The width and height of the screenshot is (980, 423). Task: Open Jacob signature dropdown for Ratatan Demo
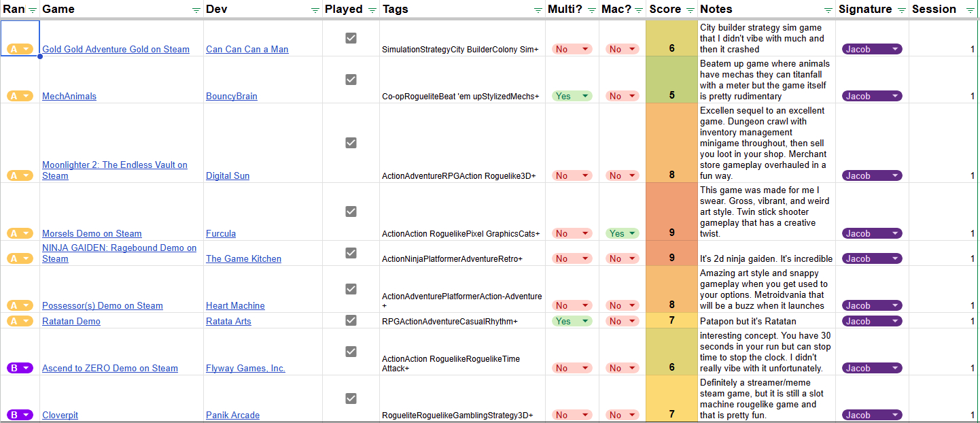895,321
